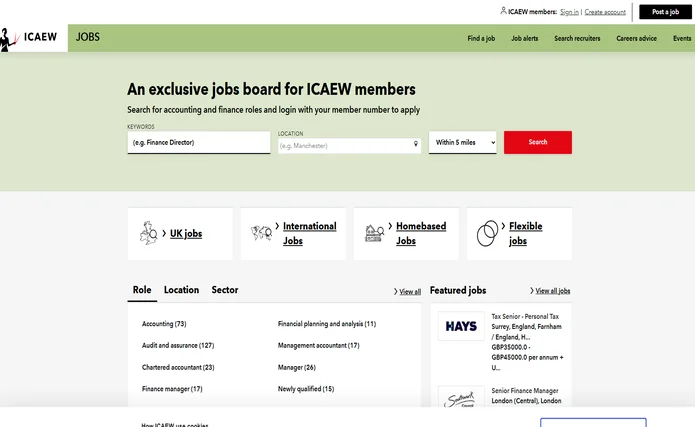Click the chevron before Flexible jobs

[503, 226]
